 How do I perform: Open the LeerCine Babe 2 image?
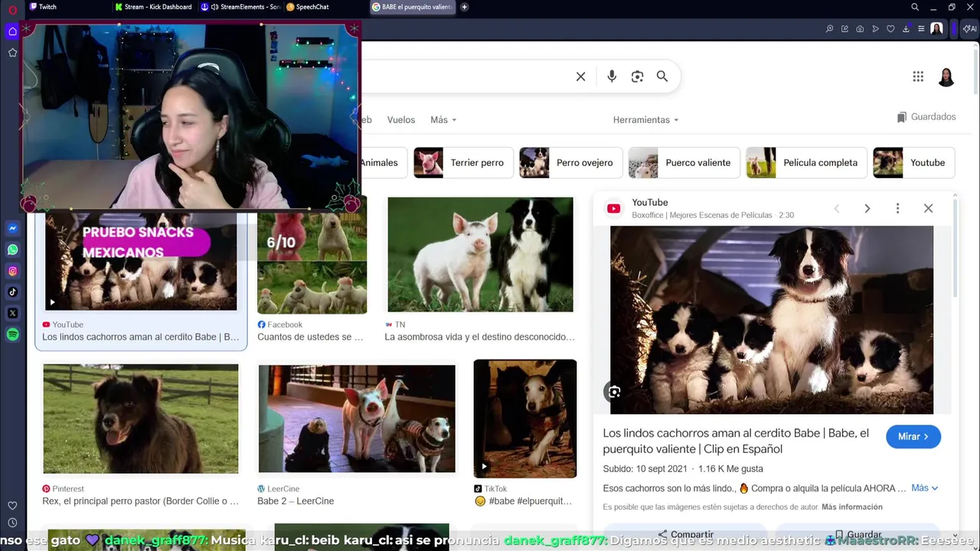click(x=357, y=419)
